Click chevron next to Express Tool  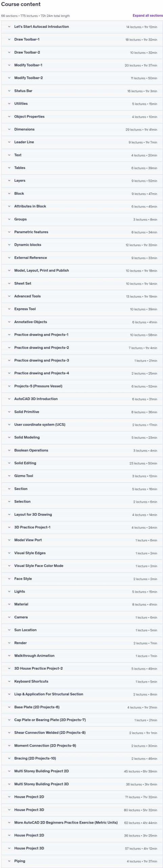pos(9,309)
